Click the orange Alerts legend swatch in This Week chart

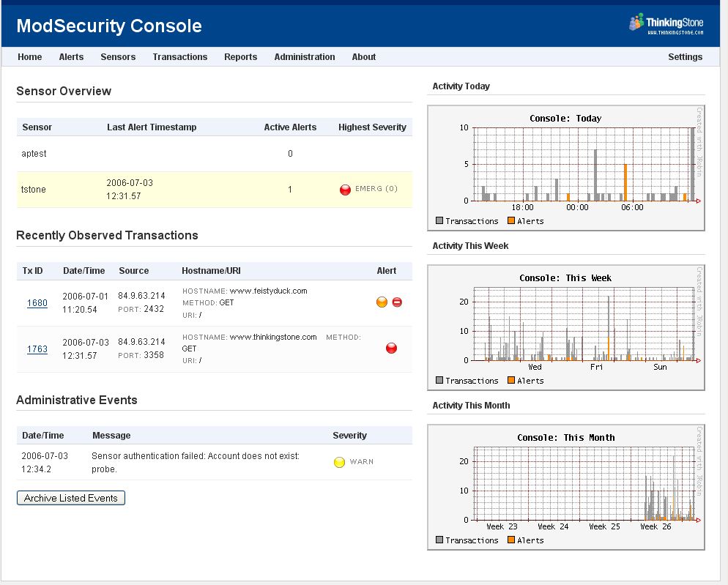click(x=511, y=380)
